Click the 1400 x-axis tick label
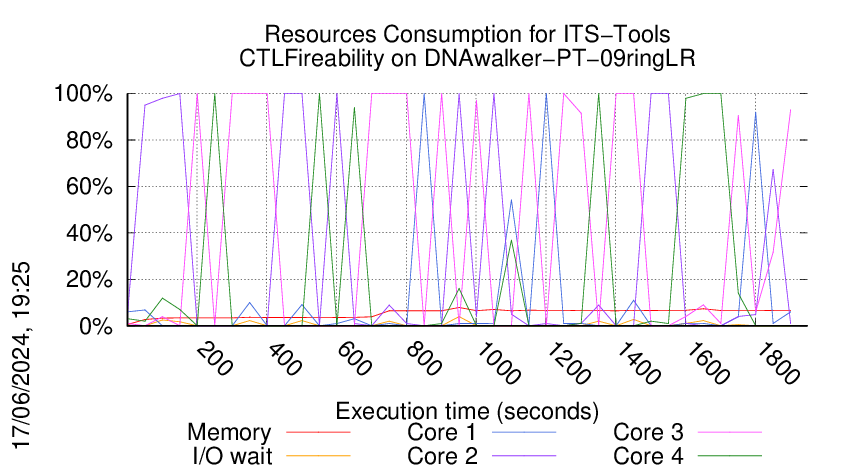 point(638,363)
